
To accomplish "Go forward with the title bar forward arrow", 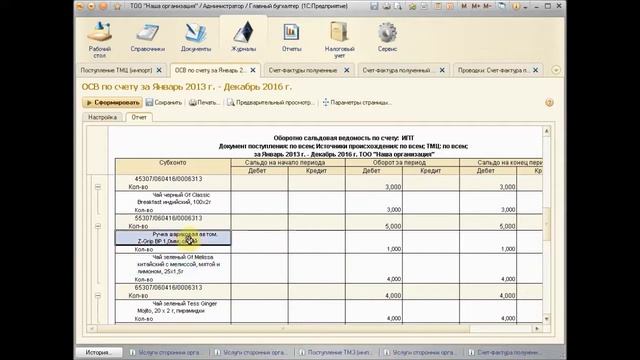I will click(103, 6).
